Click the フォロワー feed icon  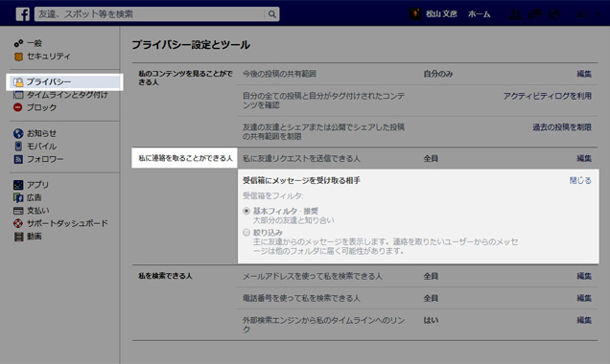point(18,159)
